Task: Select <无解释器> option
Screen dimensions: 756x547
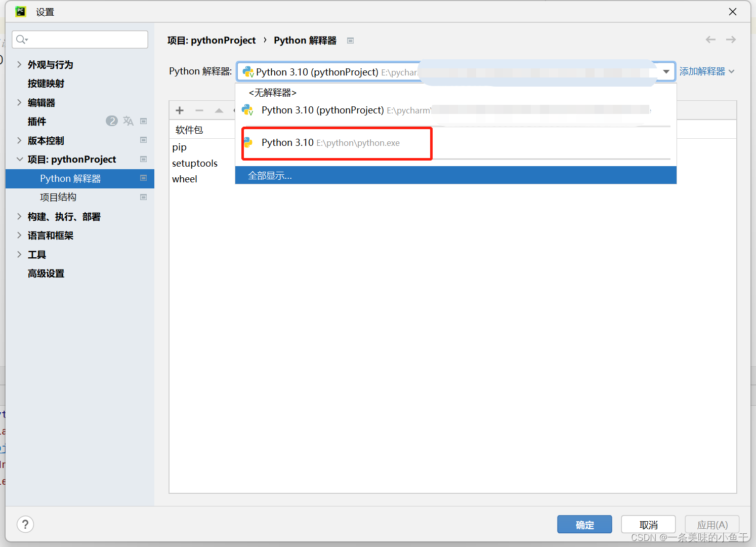Action: point(455,93)
